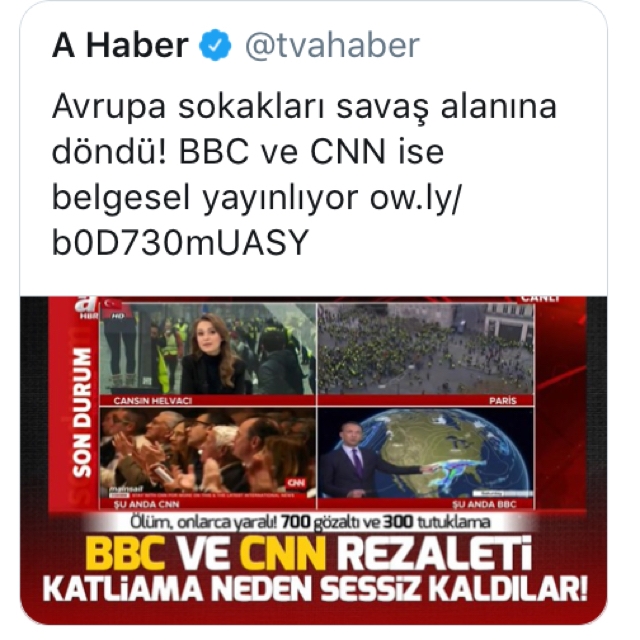Image resolution: width=640 pixels, height=640 pixels.
Task: Click the Turkish flag icon in the broadcast image
Action: [112, 304]
